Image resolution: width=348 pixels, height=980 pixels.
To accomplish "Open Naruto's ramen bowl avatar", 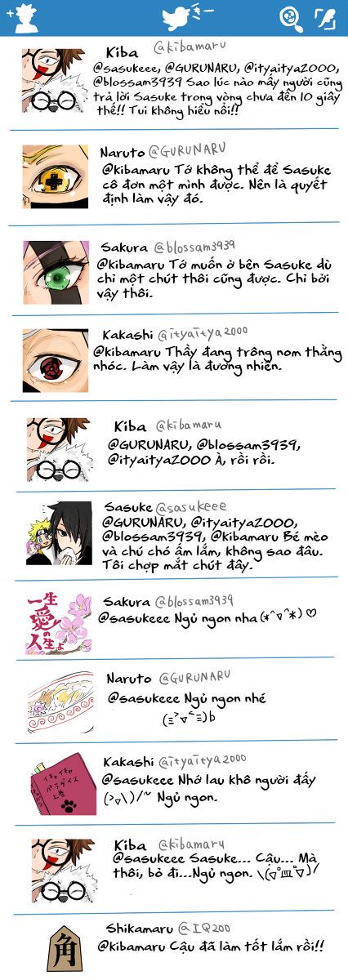I will pos(59,703).
